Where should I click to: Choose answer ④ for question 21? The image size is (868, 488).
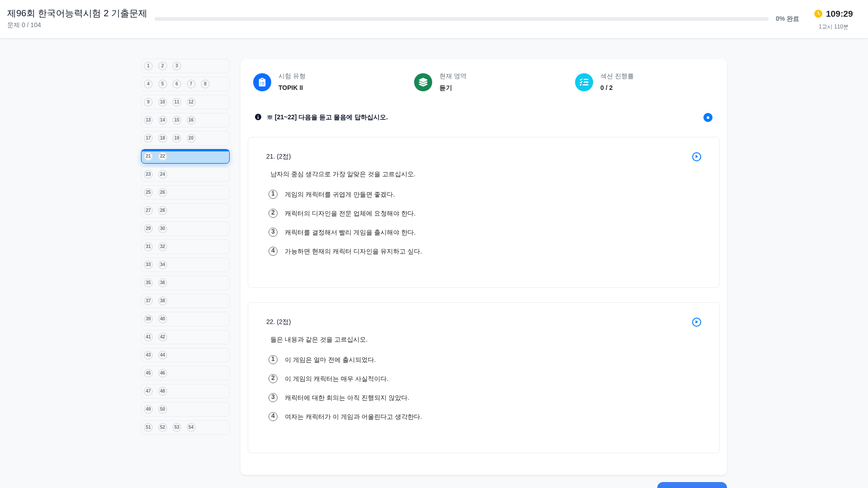273,251
